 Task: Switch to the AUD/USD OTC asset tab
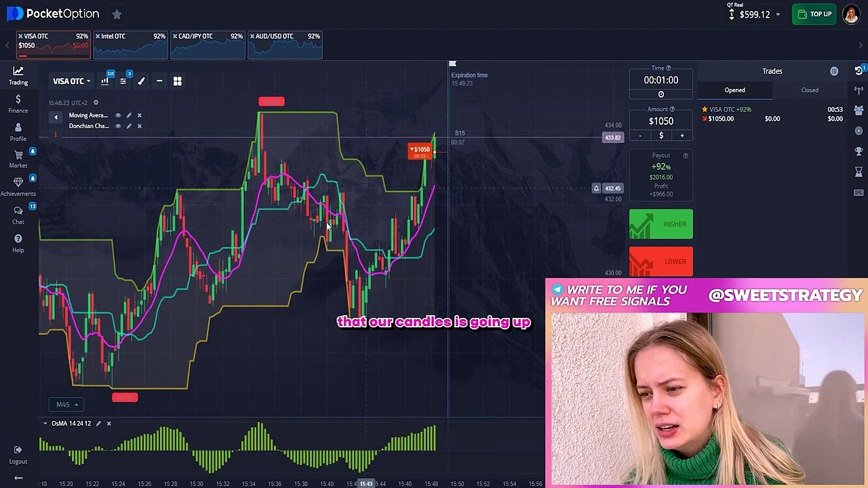285,45
